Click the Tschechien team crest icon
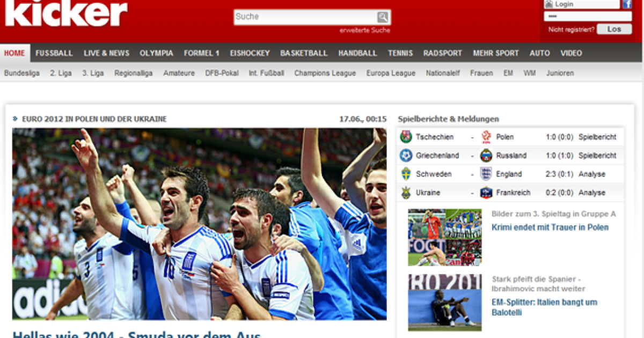This screenshot has width=644, height=338. pyautogui.click(x=406, y=137)
